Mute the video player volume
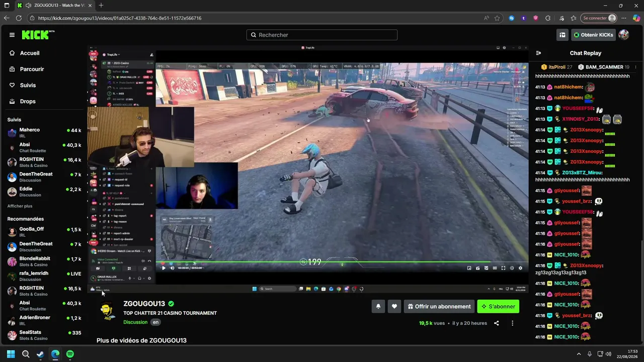 pyautogui.click(x=173, y=268)
